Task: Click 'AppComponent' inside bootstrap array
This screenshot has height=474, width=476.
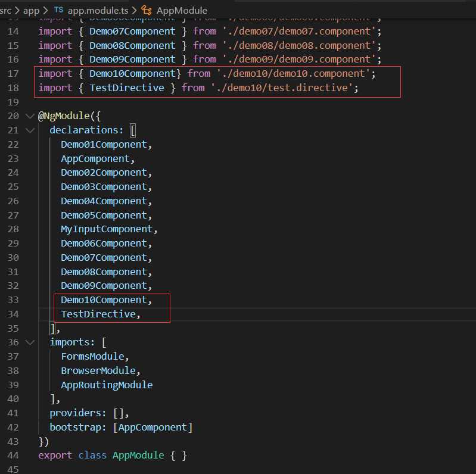Action: point(153,428)
